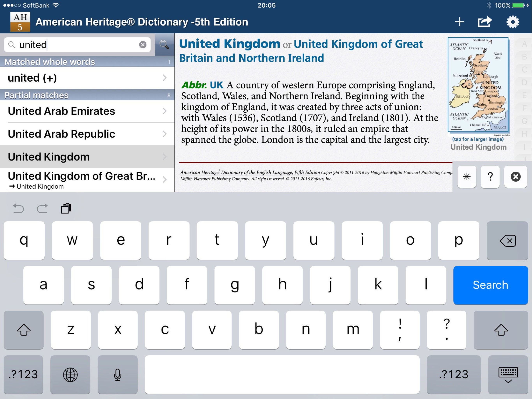Switch to numbers with right .?123 key

click(454, 374)
